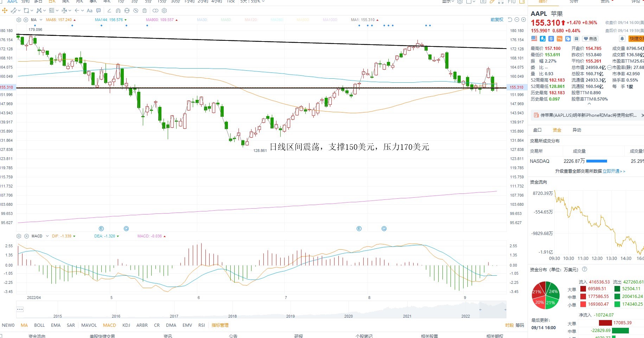Toggle the MA120 line visibility
644x338 pixels.
click(x=251, y=20)
